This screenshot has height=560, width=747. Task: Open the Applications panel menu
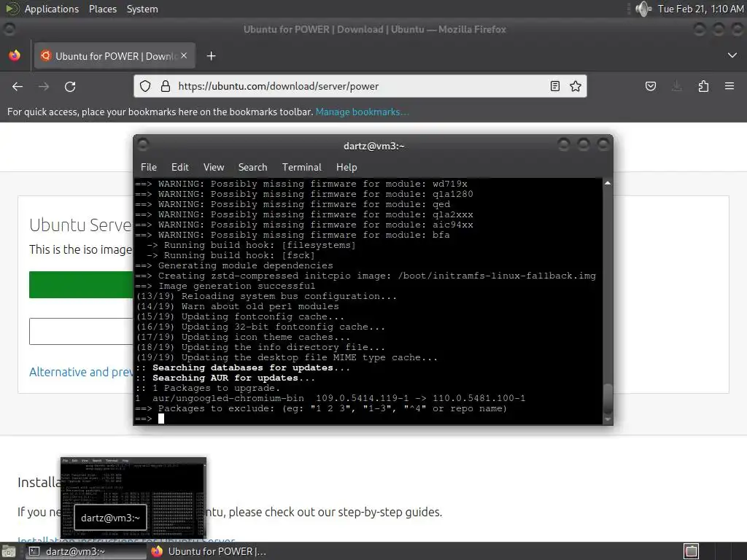[52, 9]
